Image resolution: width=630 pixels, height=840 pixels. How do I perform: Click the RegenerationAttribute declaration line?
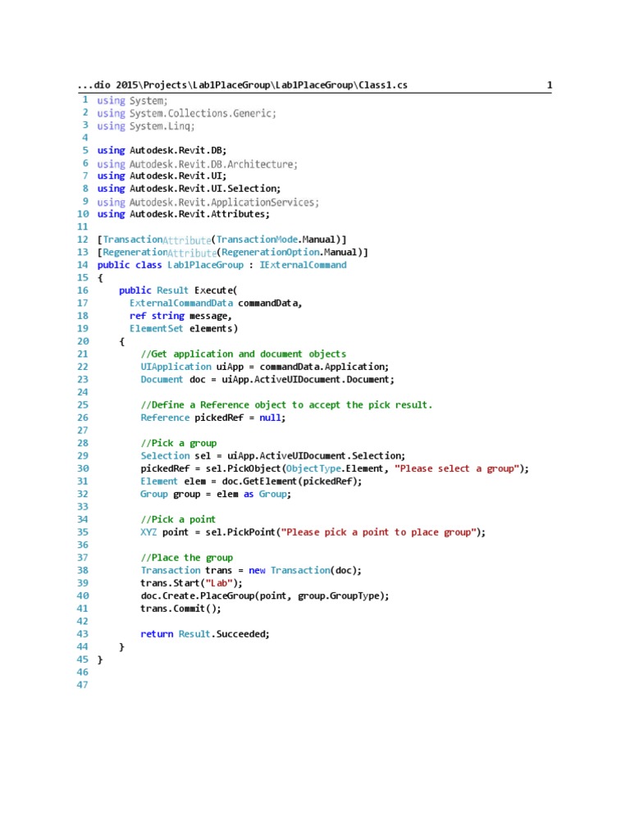coord(232,253)
